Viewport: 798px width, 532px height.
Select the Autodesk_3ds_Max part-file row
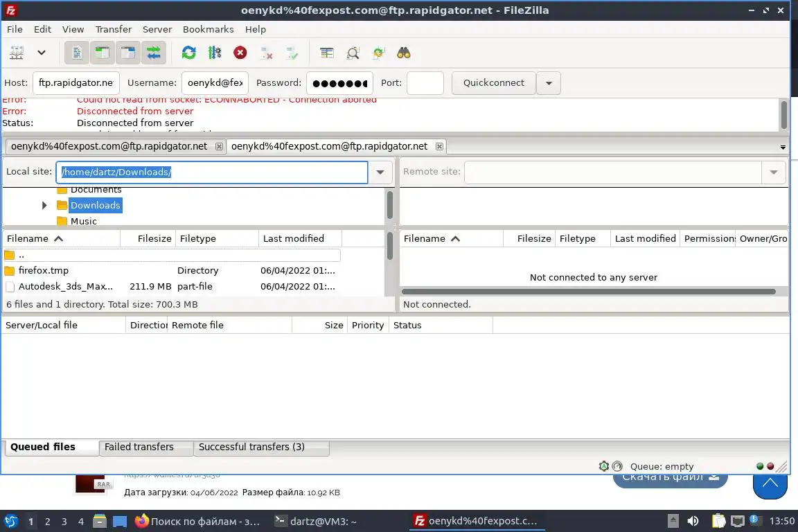point(172,286)
